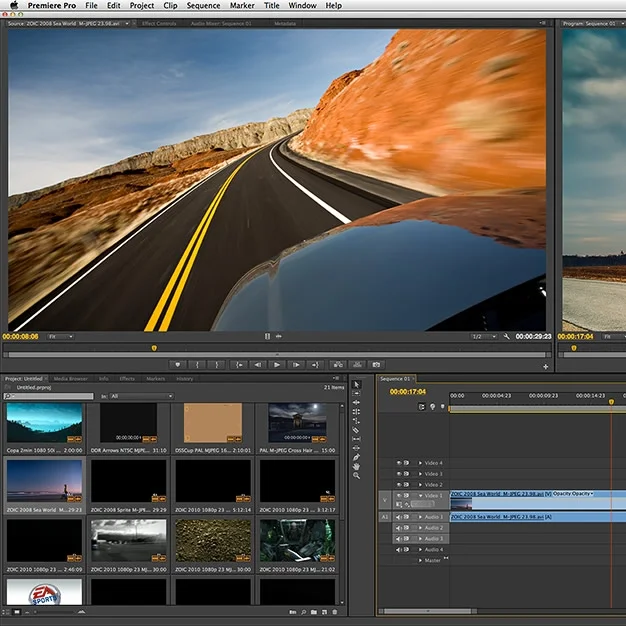
Task: Toggle Video 3 track output eye
Action: coord(399,473)
